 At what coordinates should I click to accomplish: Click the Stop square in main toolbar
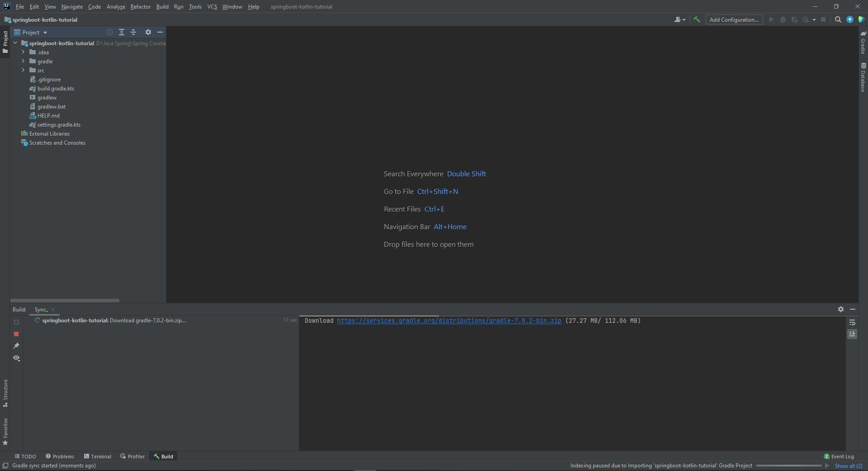click(x=823, y=19)
